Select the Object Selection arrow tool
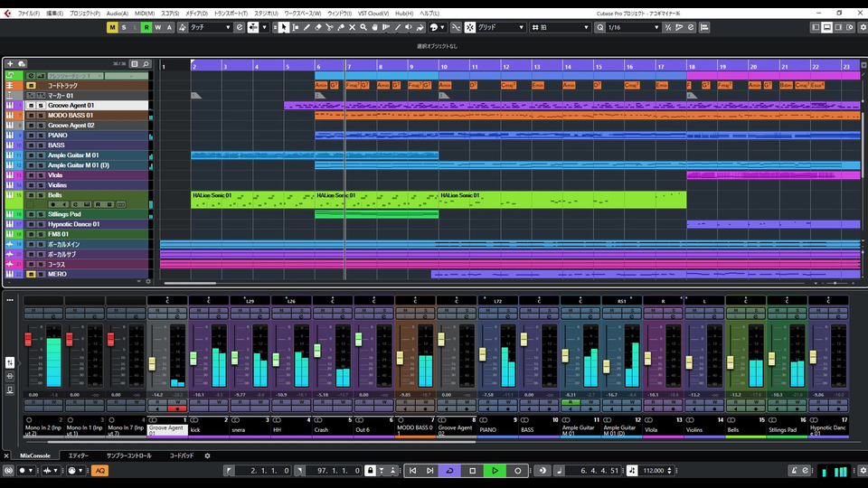Viewport: 868px width, 488px height. click(x=284, y=27)
